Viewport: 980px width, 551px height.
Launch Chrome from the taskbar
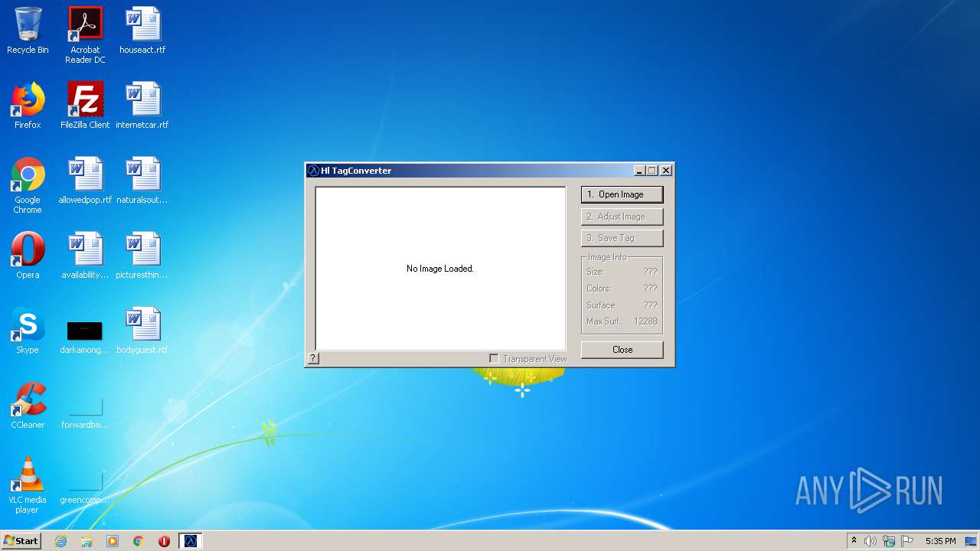139,541
